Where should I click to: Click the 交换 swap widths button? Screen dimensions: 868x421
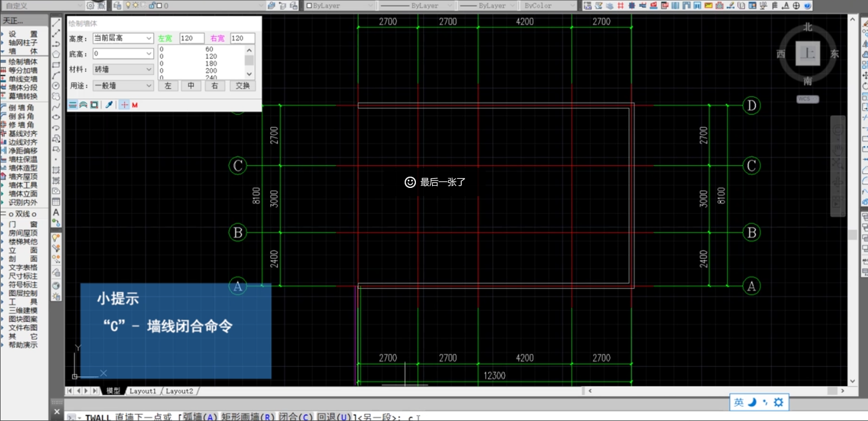click(243, 86)
